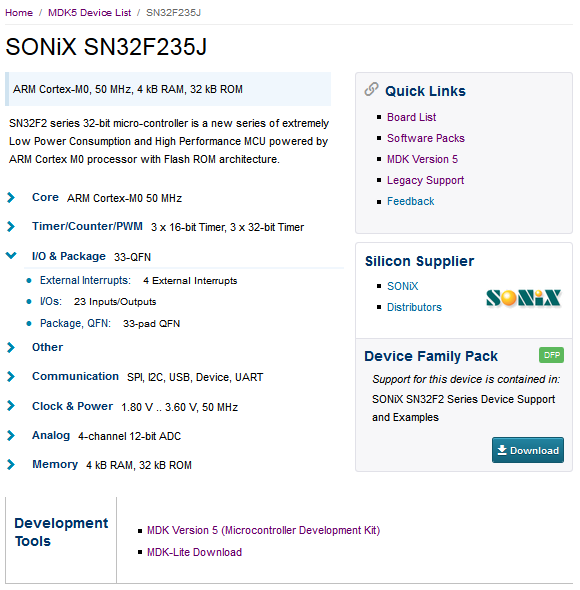
Task: Open the Software Packs link
Action: pyautogui.click(x=426, y=138)
